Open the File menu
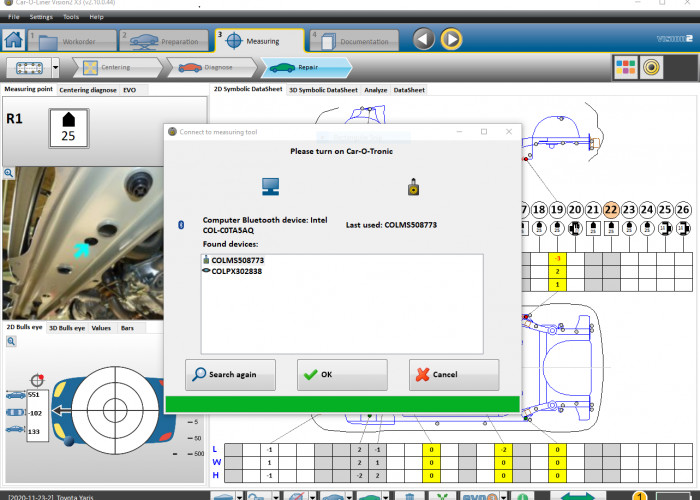This screenshot has height=500, width=700. pyautogui.click(x=13, y=17)
